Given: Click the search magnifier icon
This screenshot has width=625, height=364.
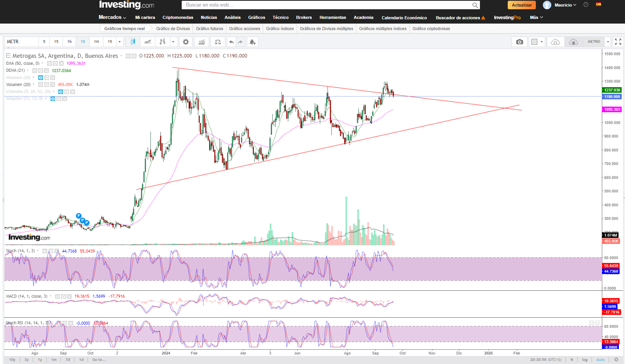Looking at the screenshot, I should pyautogui.click(x=475, y=5).
